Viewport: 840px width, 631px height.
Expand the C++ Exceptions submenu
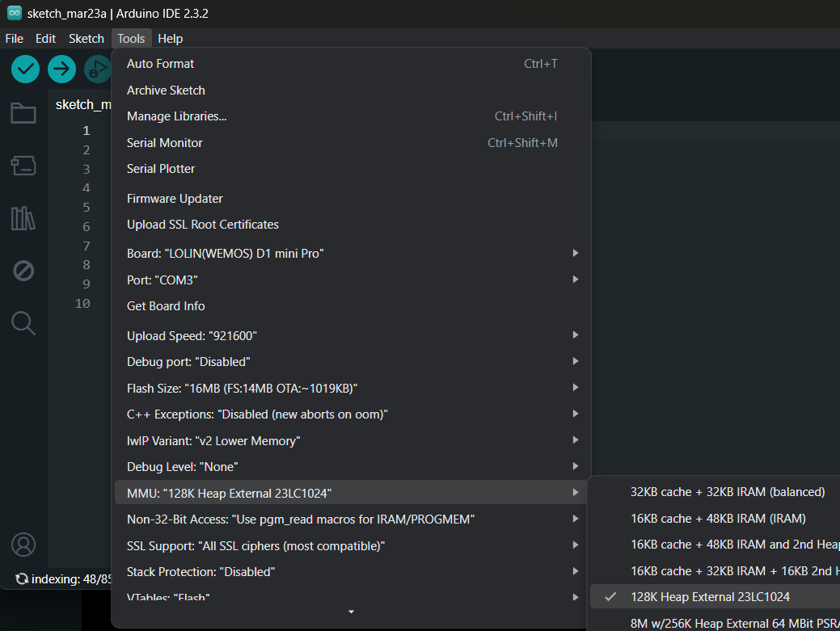pyautogui.click(x=351, y=414)
